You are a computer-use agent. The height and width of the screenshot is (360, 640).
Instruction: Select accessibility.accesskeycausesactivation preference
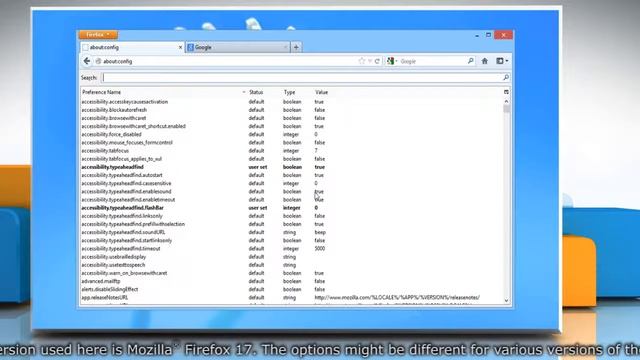[x=291, y=102]
